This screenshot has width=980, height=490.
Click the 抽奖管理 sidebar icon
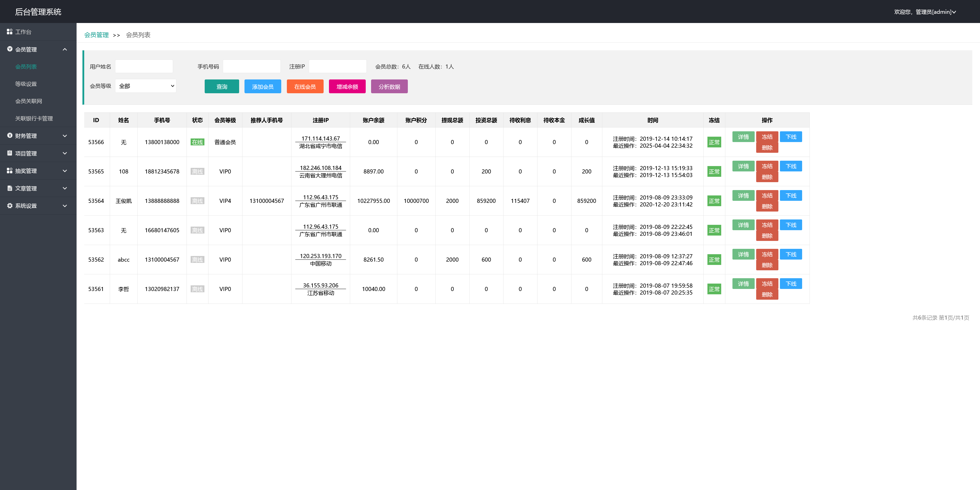point(9,171)
